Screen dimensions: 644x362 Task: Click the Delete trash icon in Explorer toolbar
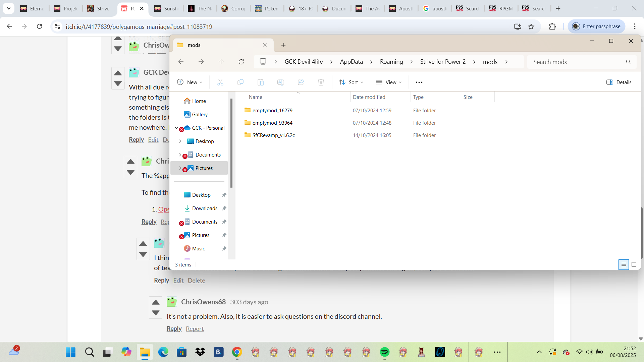point(321,82)
